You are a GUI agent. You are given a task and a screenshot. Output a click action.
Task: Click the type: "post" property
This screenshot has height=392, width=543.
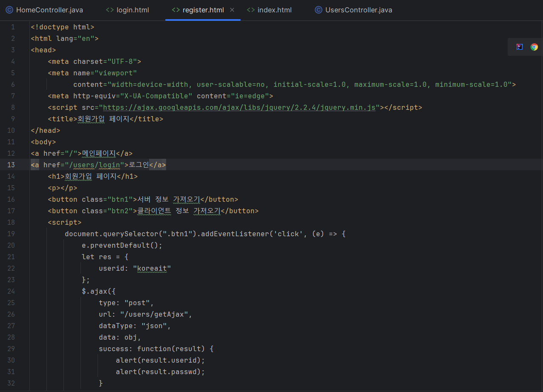126,303
